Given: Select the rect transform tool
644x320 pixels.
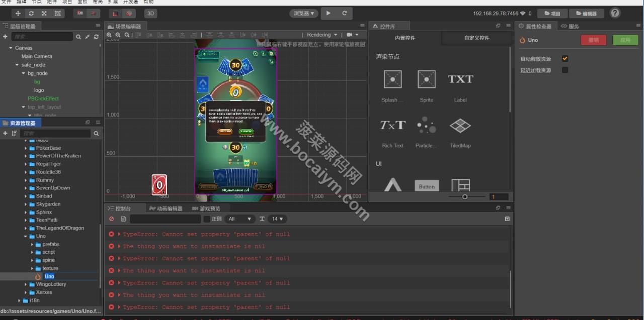Looking at the screenshot, I should click(58, 14).
